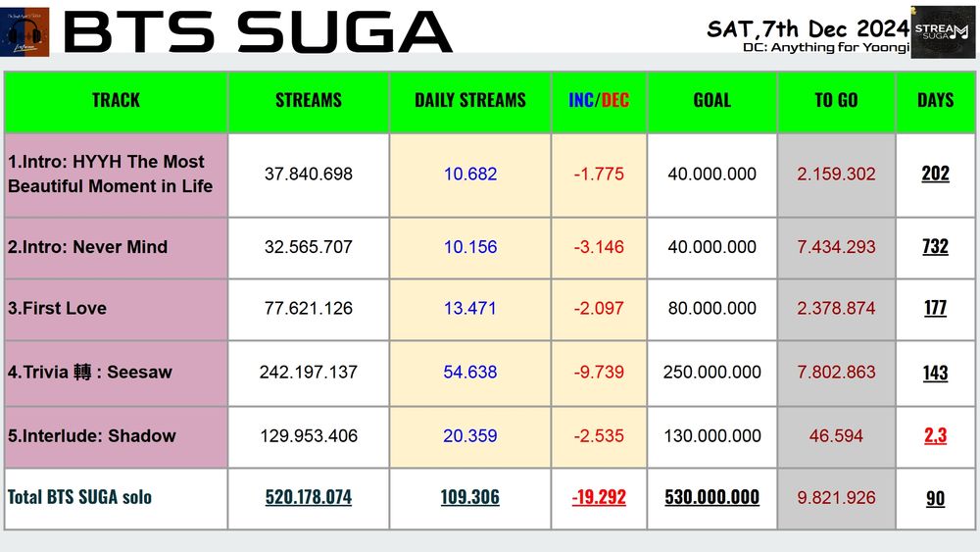Click the DAILY STREAMS header cell
This screenshot has width=980, height=552.
470,101
